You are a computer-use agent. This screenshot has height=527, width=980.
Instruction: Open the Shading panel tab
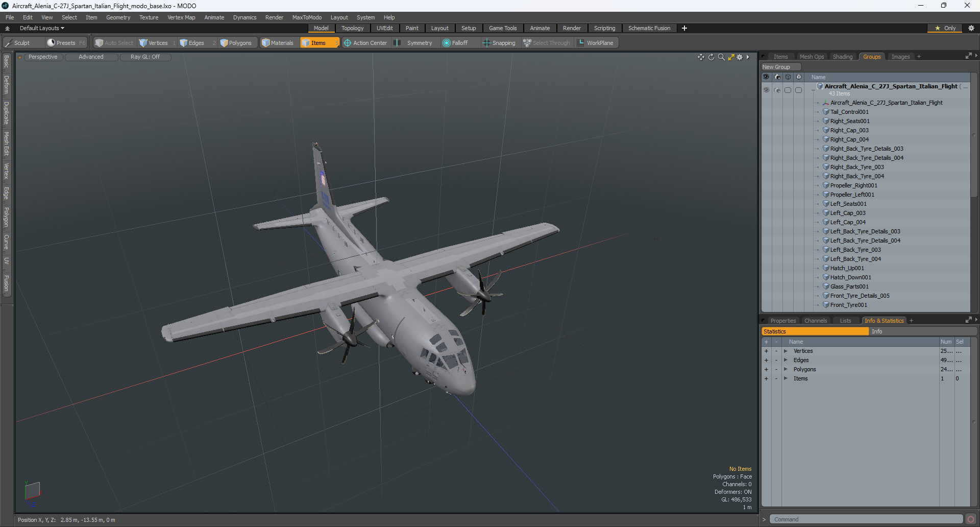click(843, 57)
